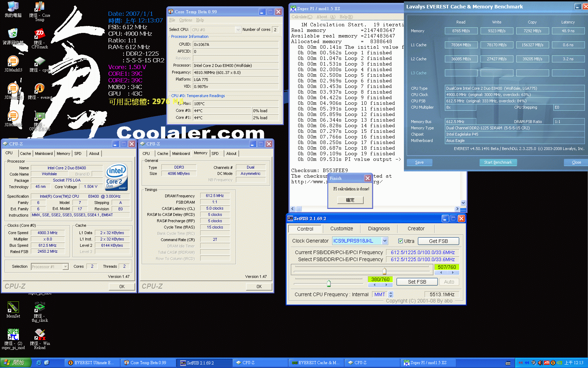Select the super_pi_mod shortcut desktop icon
The width and height of the screenshot is (588, 368).
(13, 339)
